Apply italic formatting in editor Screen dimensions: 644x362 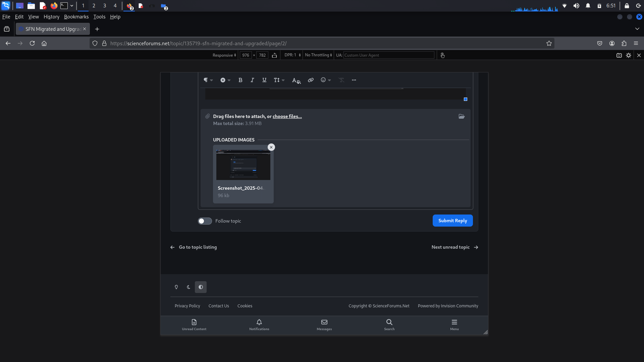[252, 80]
